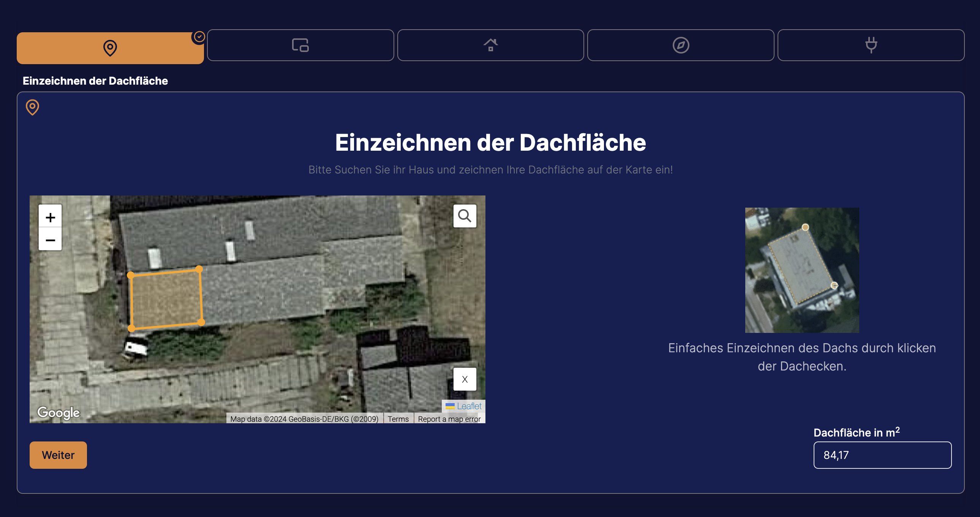The height and width of the screenshot is (517, 980).
Task: Click the example roof drawing thumbnail
Action: click(x=801, y=270)
